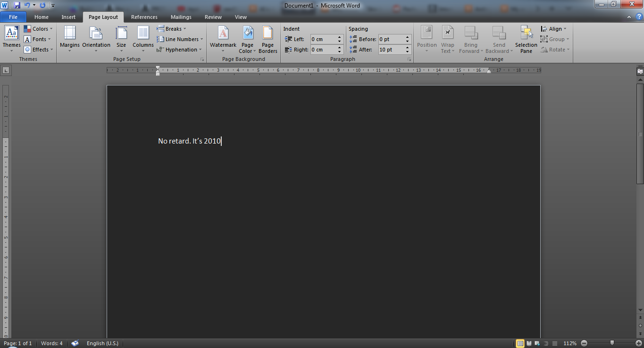This screenshot has width=644, height=348.
Task: Zoom out with the minus button
Action: 584,343
